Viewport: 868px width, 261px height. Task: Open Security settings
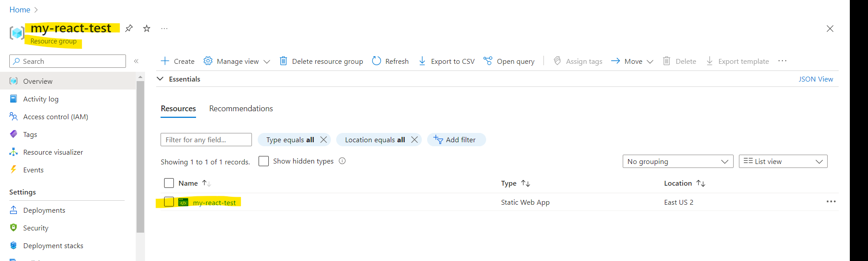(x=35, y=228)
